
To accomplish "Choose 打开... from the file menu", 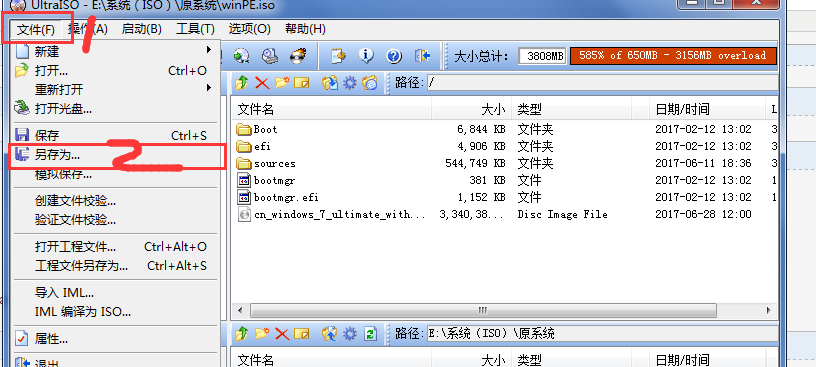I will click(x=115, y=70).
